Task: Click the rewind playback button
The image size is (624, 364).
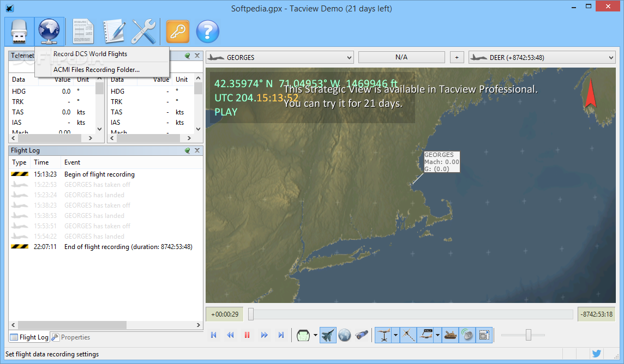Action: point(230,335)
